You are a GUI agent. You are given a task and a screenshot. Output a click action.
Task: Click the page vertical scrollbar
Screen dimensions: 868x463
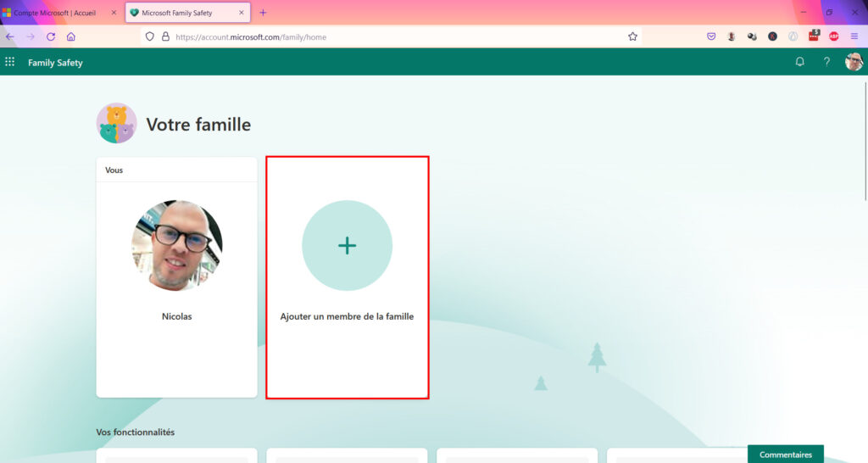865,142
